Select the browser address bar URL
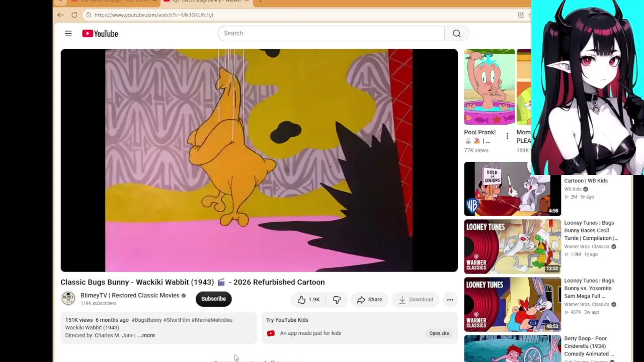This screenshot has height=362, width=644. click(153, 15)
